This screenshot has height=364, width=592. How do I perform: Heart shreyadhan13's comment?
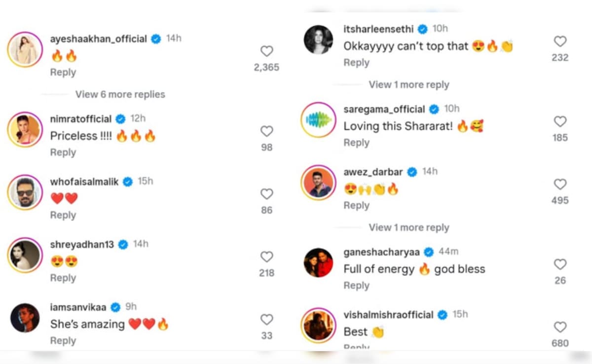[266, 256]
